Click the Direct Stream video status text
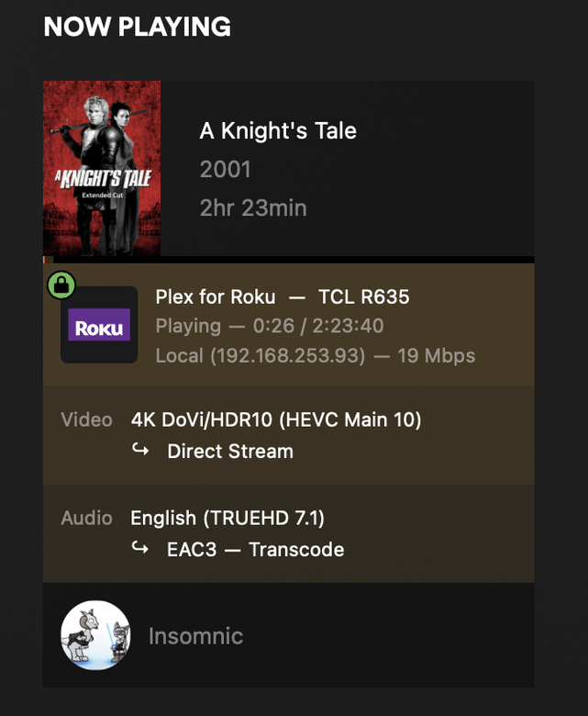 tap(230, 452)
